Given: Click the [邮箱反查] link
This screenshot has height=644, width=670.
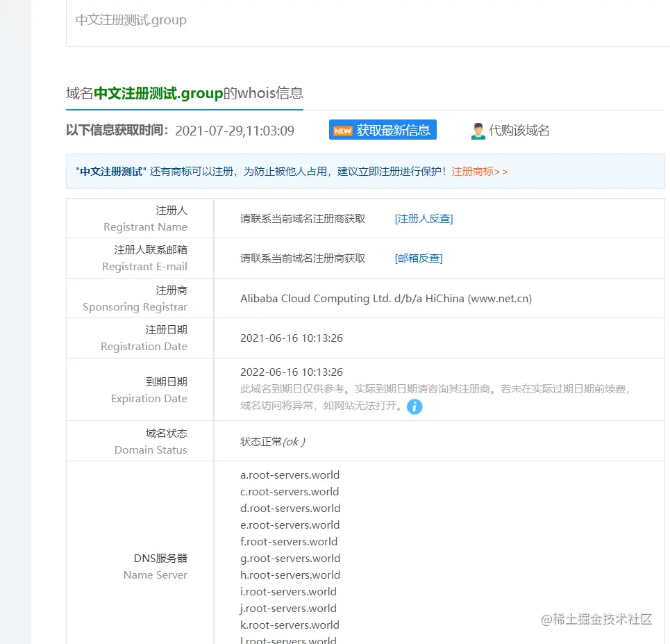Looking at the screenshot, I should coord(419,258).
